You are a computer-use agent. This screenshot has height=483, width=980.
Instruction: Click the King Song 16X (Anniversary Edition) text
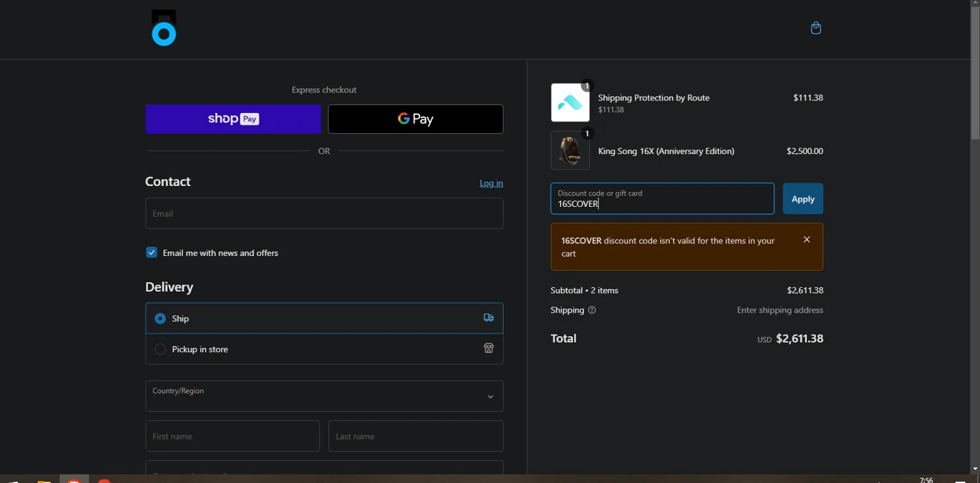666,151
